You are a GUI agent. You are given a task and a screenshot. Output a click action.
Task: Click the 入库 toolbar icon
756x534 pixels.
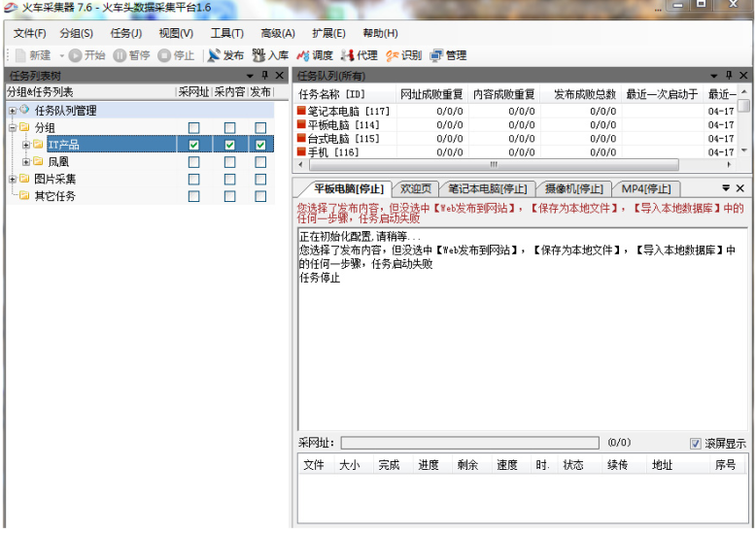pos(270,55)
